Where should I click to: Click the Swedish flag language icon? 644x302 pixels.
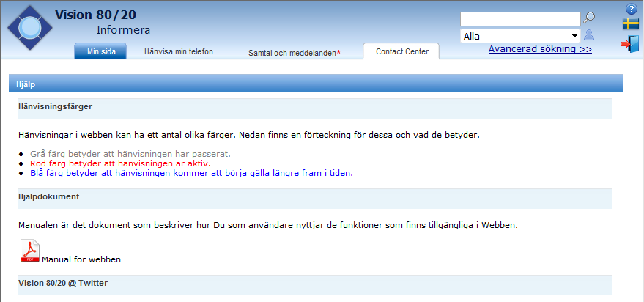pos(631,24)
